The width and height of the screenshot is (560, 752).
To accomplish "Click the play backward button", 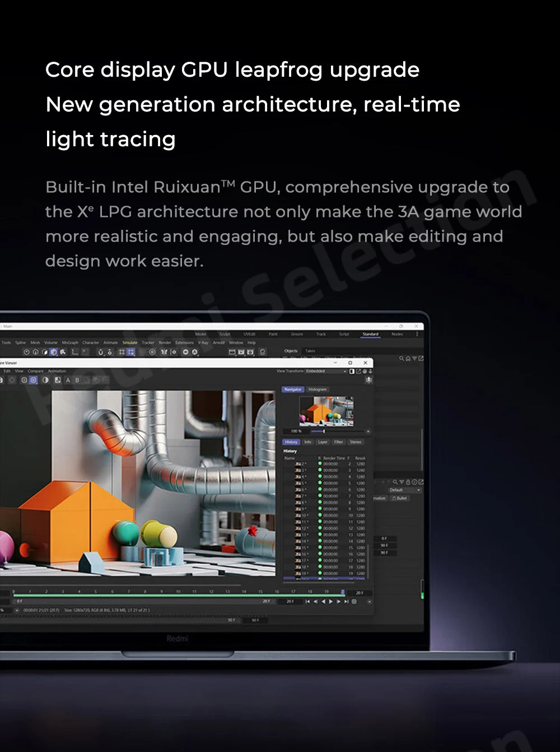I will click(323, 601).
